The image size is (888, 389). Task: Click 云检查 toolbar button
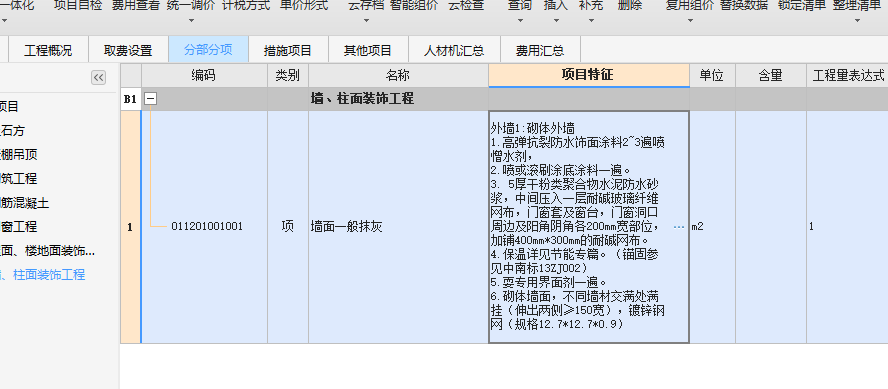pyautogui.click(x=466, y=6)
